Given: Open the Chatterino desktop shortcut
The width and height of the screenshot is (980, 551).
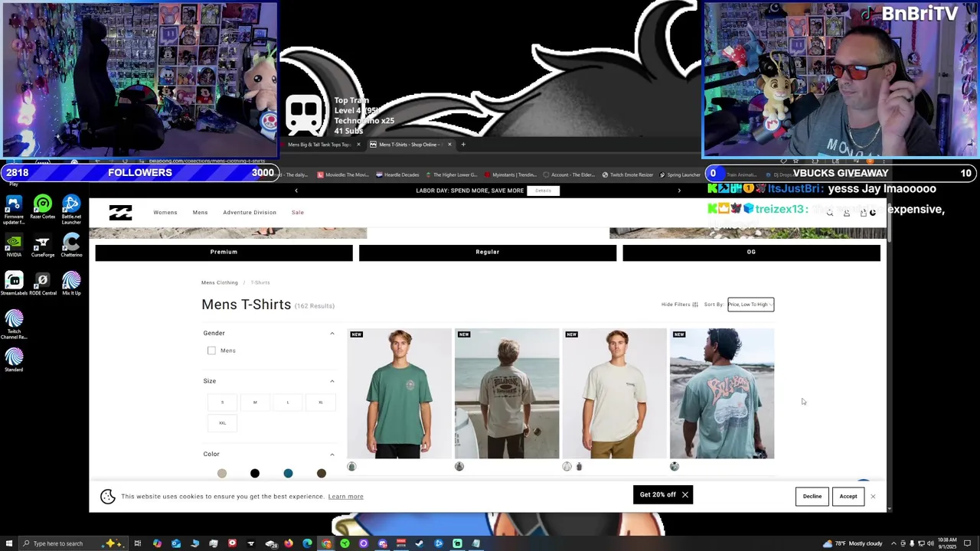Looking at the screenshot, I should coord(71,246).
